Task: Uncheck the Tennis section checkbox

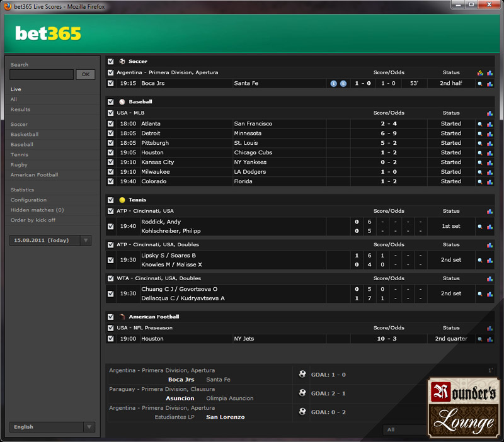Action: [111, 200]
